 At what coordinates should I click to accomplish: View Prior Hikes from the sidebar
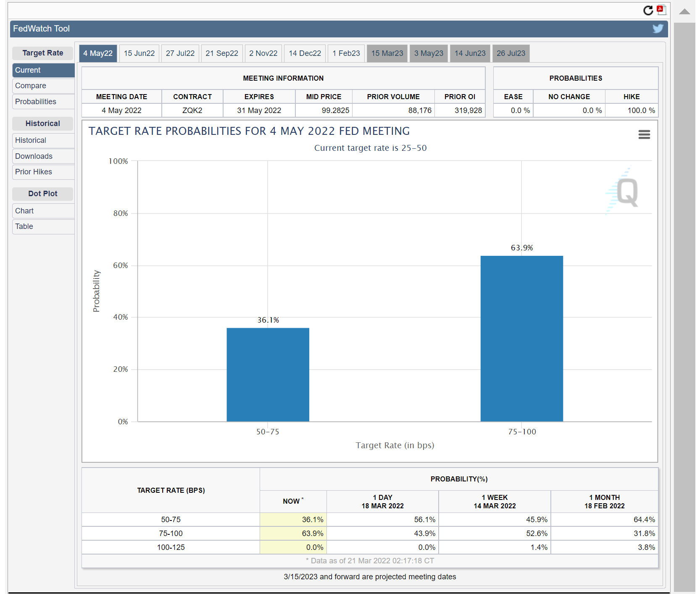(x=34, y=172)
